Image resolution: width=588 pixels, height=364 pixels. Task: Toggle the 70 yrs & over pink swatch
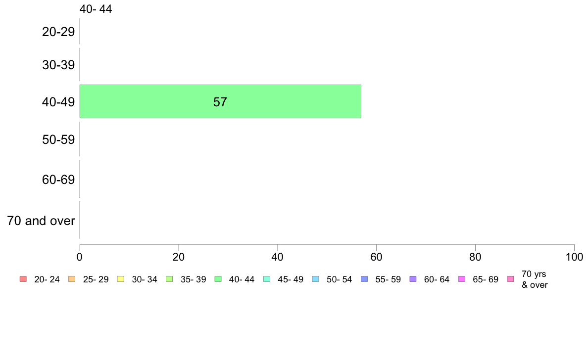(x=510, y=279)
